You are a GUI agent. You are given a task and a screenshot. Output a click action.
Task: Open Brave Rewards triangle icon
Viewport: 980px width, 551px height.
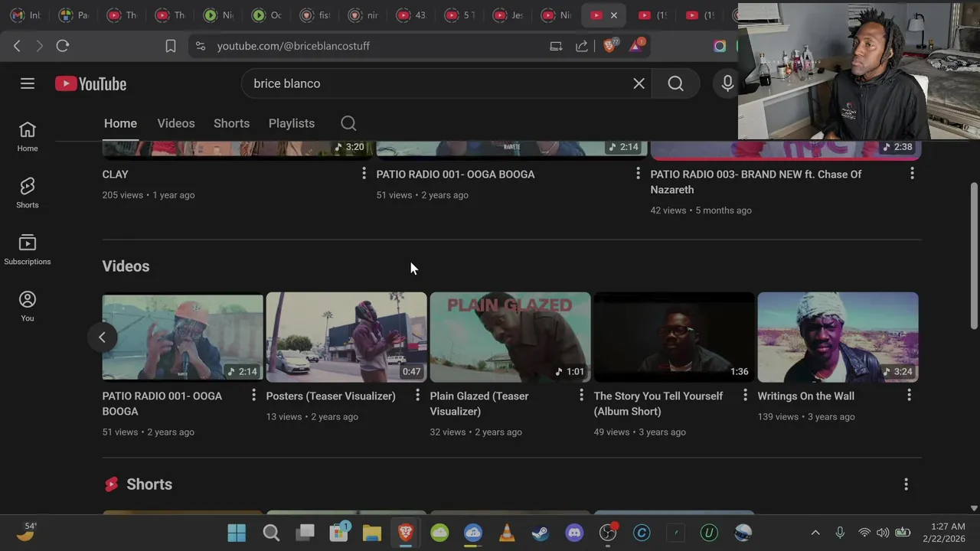click(x=635, y=46)
